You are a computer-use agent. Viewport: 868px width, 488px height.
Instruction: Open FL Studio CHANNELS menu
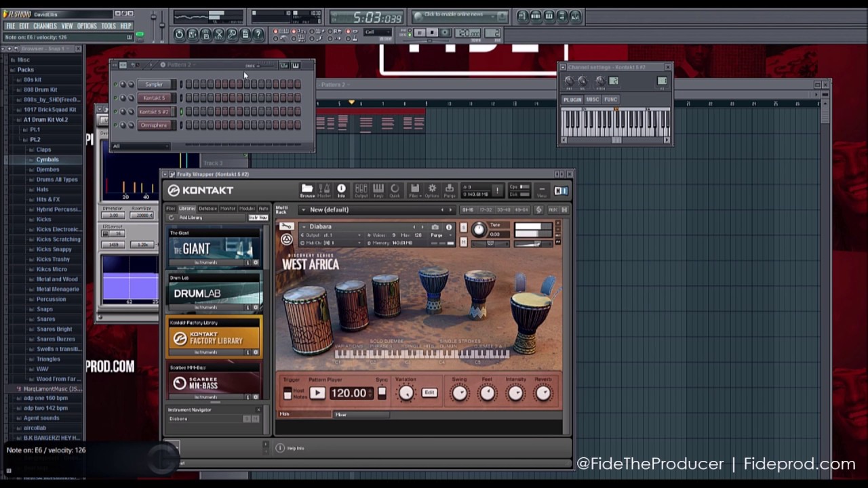pos(45,26)
